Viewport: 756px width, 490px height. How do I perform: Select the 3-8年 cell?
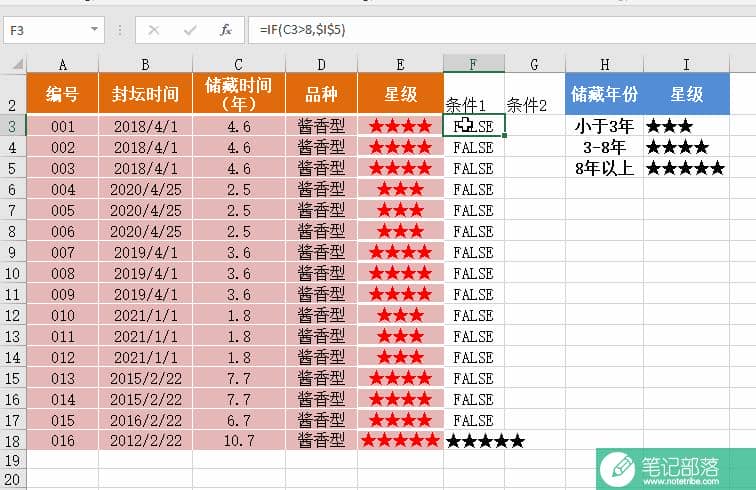604,147
